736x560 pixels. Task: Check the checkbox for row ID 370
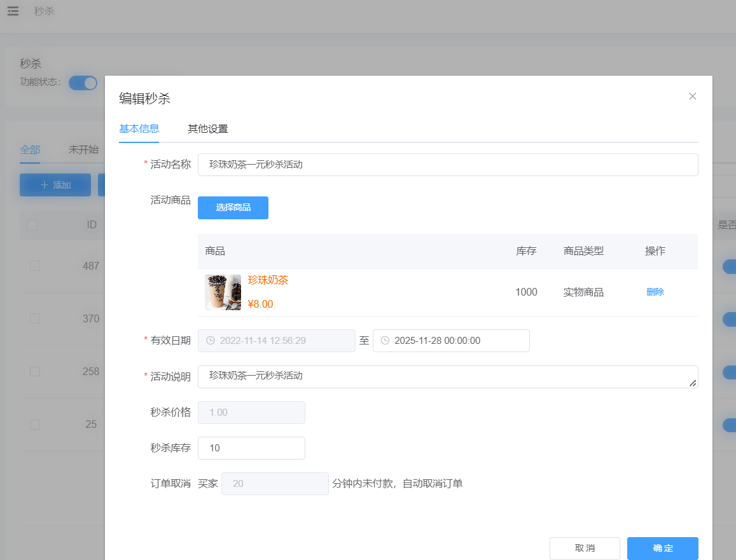tap(35, 318)
